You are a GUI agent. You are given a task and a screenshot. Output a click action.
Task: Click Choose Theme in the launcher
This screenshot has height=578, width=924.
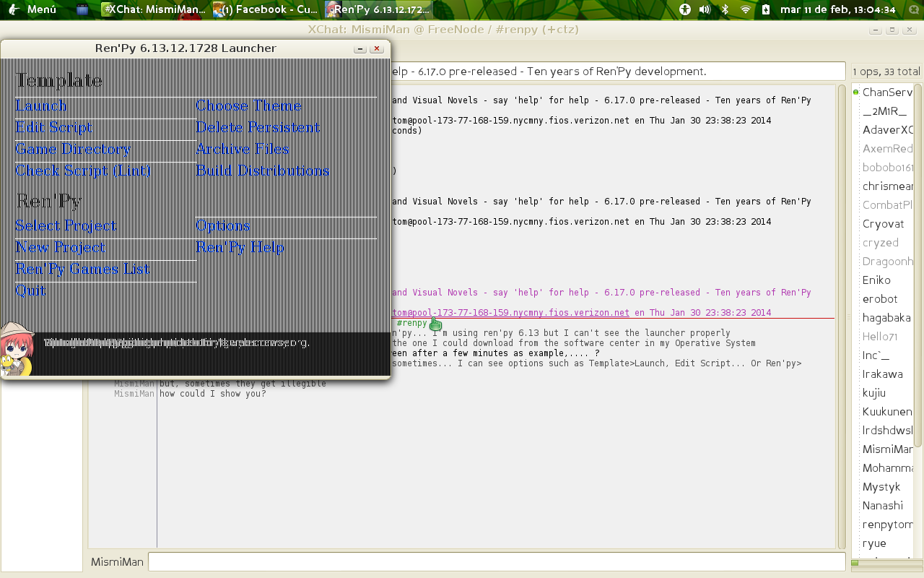click(248, 106)
